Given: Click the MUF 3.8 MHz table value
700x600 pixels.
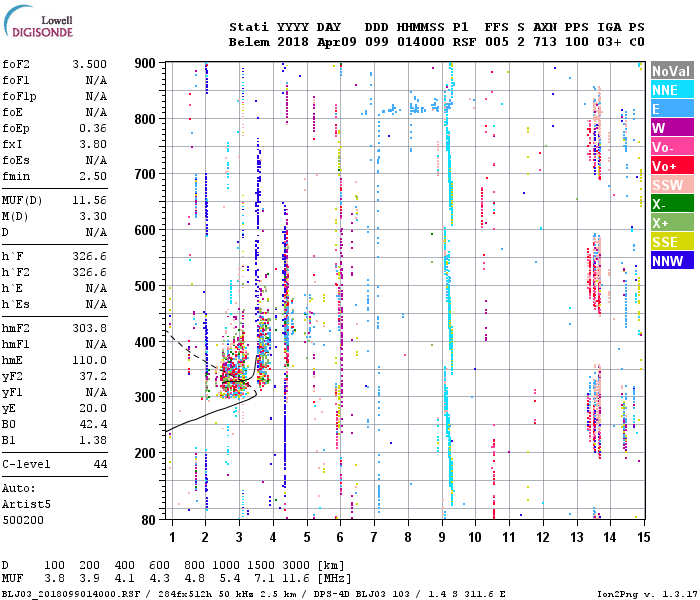Looking at the screenshot, I should [54, 579].
